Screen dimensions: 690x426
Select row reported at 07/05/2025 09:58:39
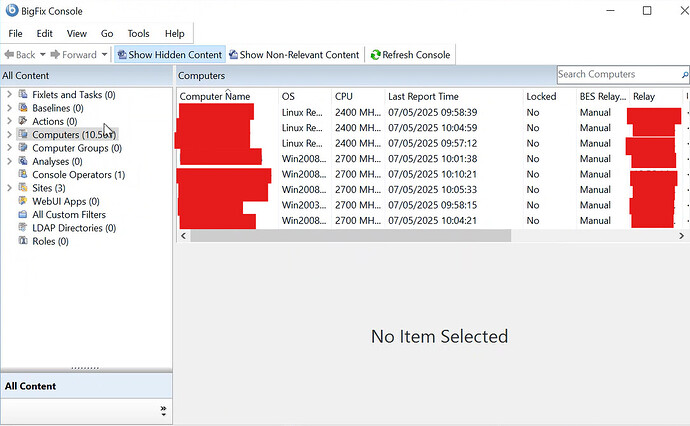(432, 112)
